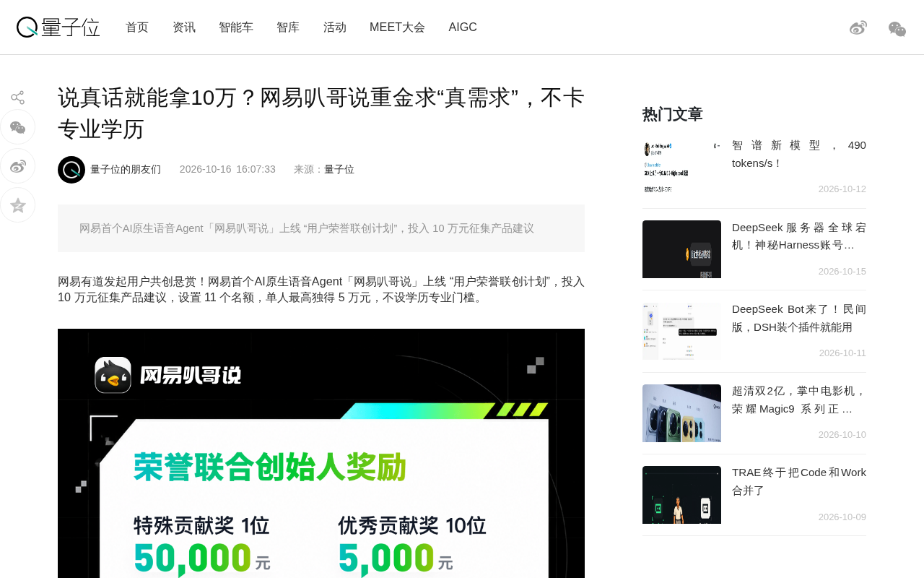Open the 智能车 nav item

tap(236, 27)
